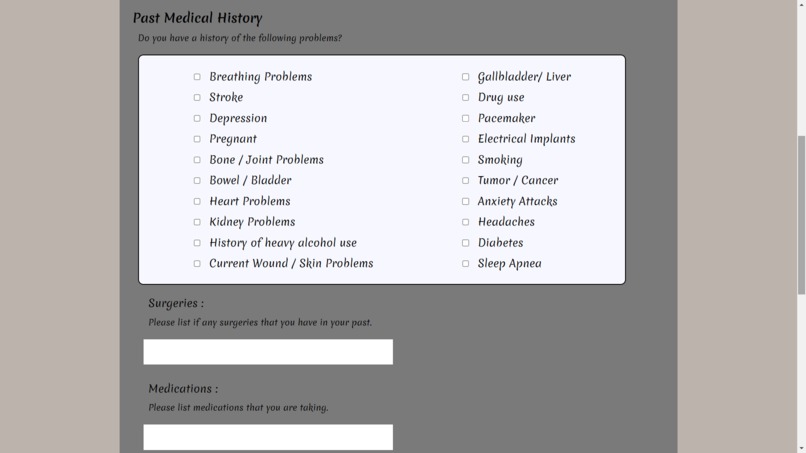Tick the Drug use checkbox
Image resolution: width=806 pixels, height=453 pixels.
(465, 97)
